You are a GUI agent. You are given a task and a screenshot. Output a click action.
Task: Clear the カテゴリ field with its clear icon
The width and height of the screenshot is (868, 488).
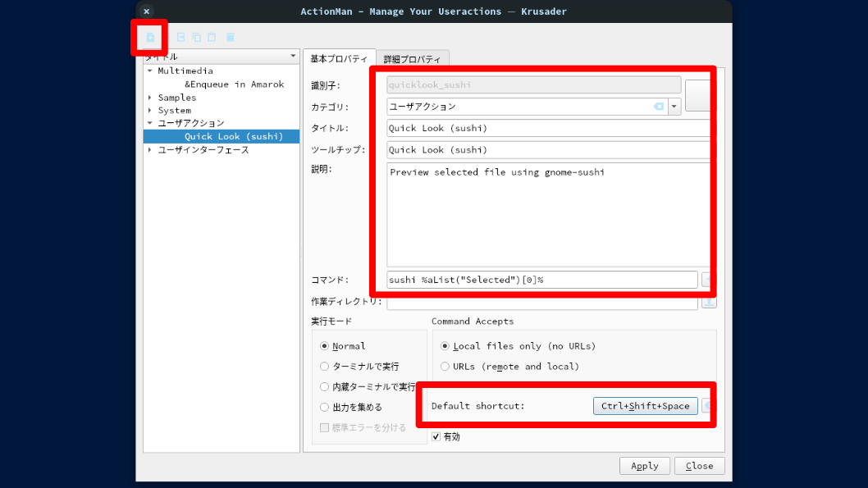658,107
